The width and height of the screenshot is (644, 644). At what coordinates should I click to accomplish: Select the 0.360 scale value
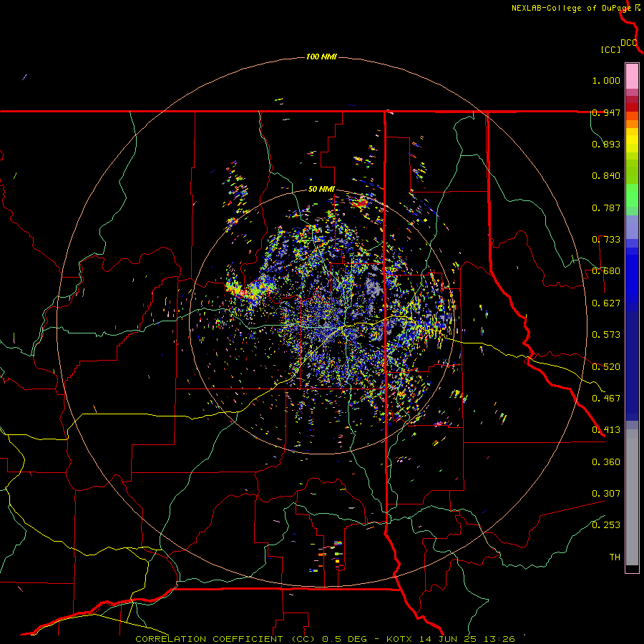click(x=606, y=462)
